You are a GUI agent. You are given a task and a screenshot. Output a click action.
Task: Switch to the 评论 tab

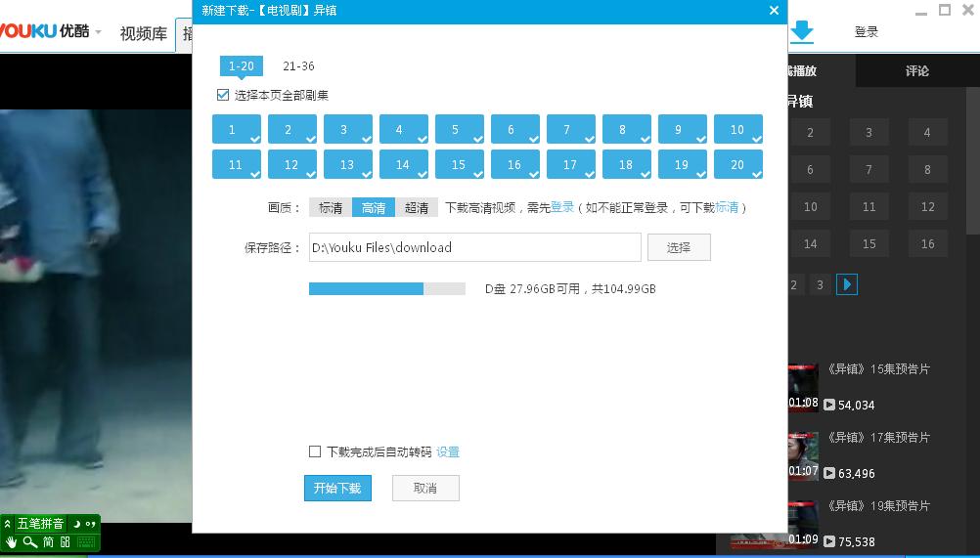(x=916, y=70)
